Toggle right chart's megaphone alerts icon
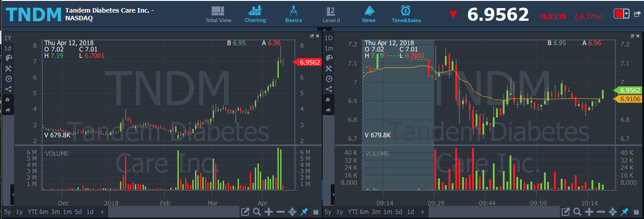Screen dimensions: 644x219 click(x=329, y=110)
